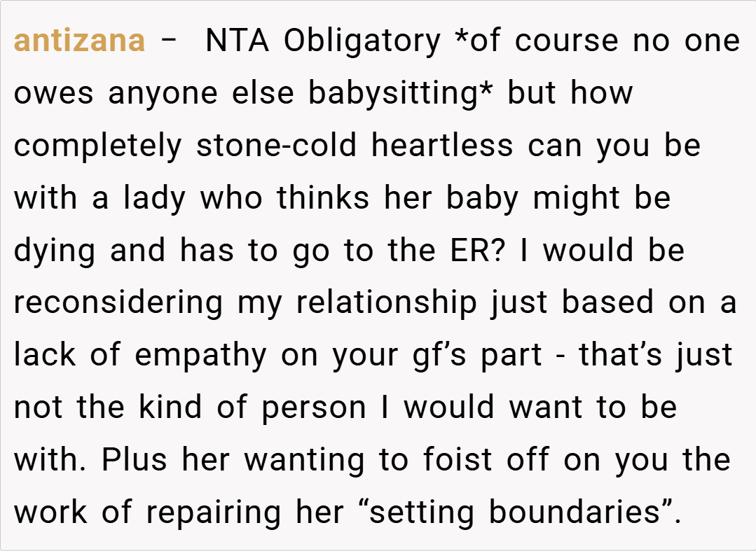Place cursor on the word "heartless"
This screenshot has height=551, width=756.
coord(442,146)
